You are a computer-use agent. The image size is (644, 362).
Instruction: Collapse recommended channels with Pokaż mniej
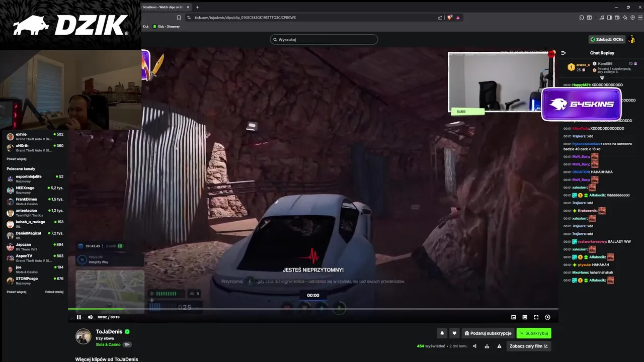pos(54,292)
